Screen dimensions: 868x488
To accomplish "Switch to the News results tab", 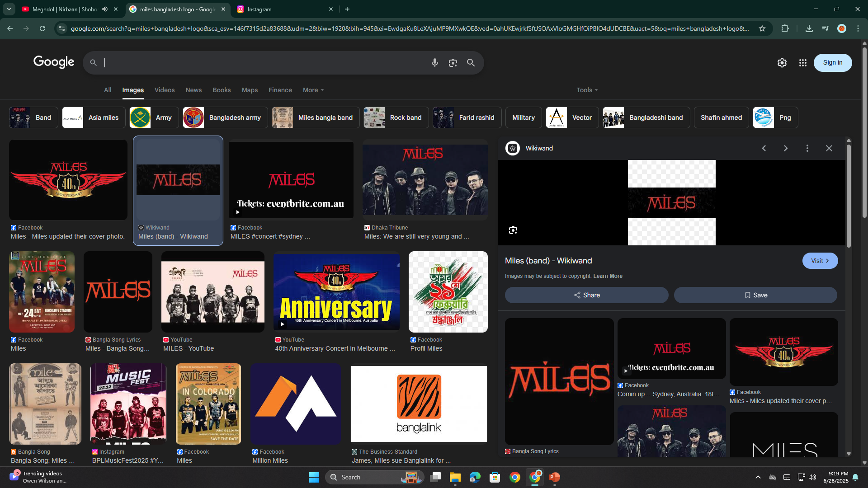I will click(x=193, y=90).
